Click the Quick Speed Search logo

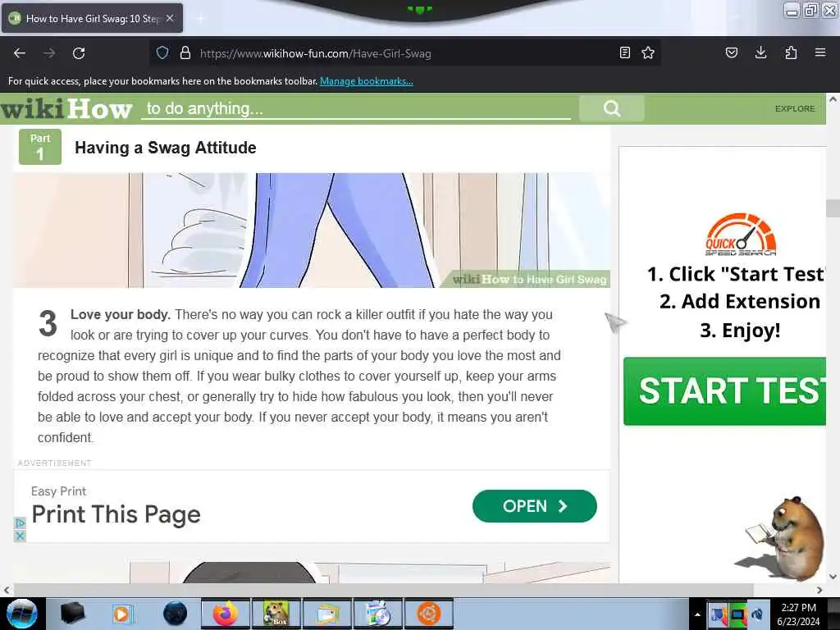point(741,234)
